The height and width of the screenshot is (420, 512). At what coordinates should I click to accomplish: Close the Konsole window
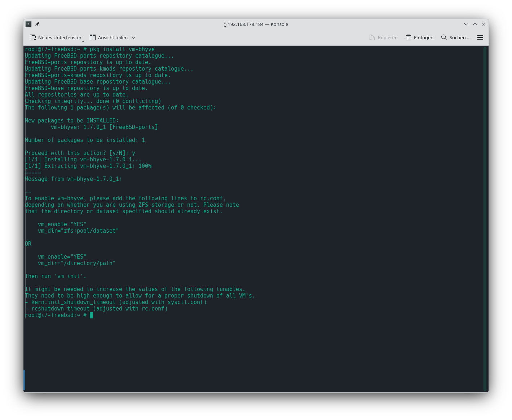pos(484,24)
